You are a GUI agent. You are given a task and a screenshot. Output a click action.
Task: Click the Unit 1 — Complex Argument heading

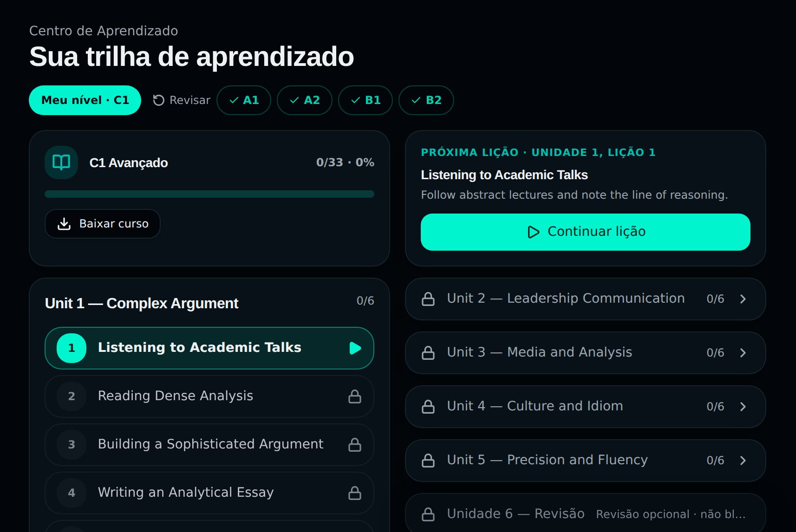click(142, 303)
